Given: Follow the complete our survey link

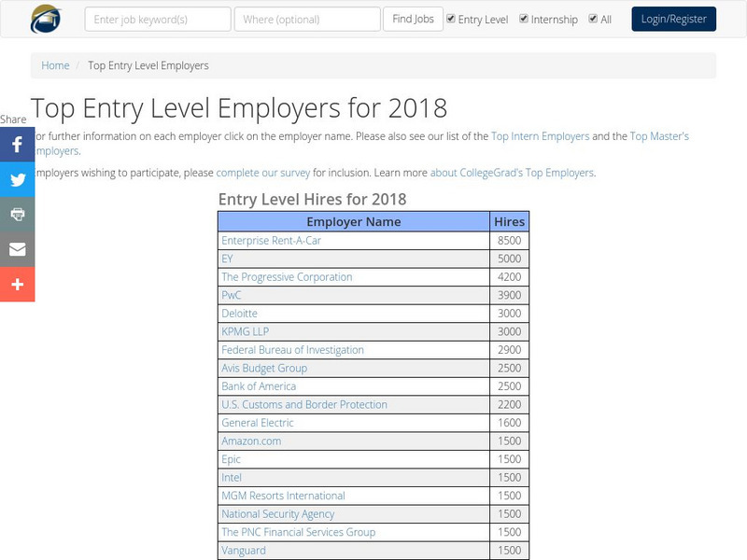Looking at the screenshot, I should coord(263,173).
